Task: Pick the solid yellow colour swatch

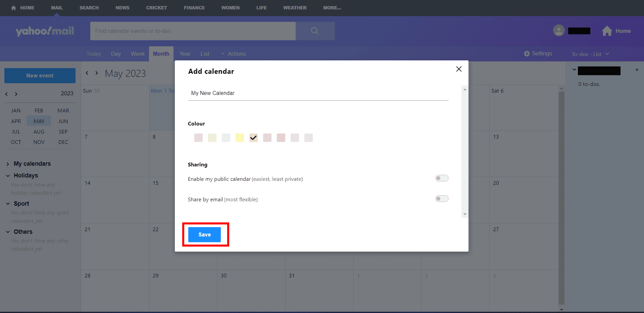Action: (240, 138)
